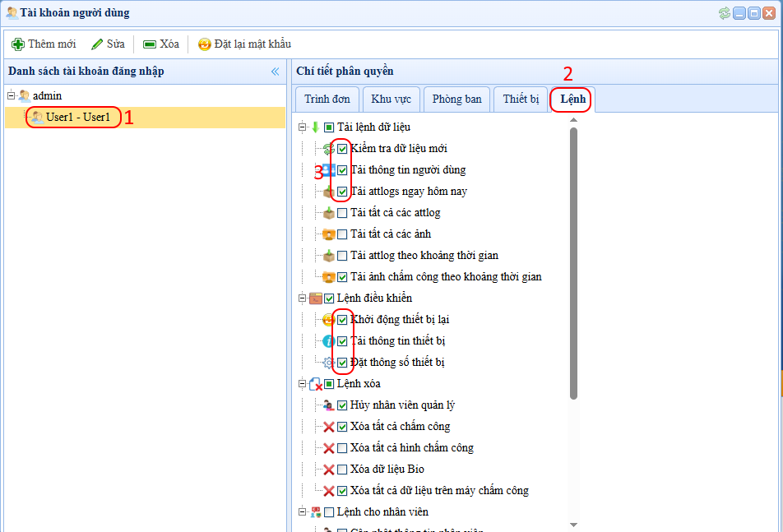The image size is (783, 532).
Task: Click the refresh icon in title bar
Action: [724, 13]
